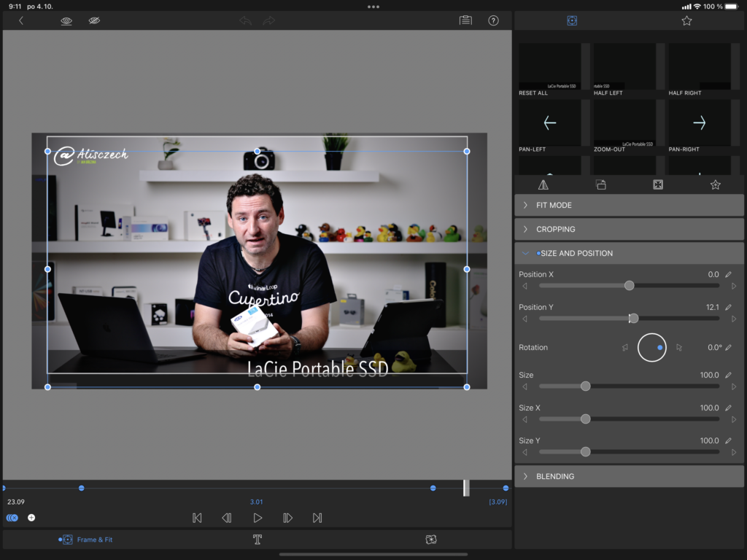Click the Size slider handle

(586, 386)
